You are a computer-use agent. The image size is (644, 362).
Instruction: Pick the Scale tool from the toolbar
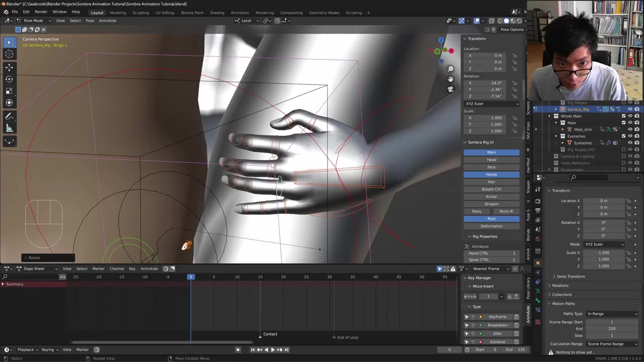click(x=9, y=91)
